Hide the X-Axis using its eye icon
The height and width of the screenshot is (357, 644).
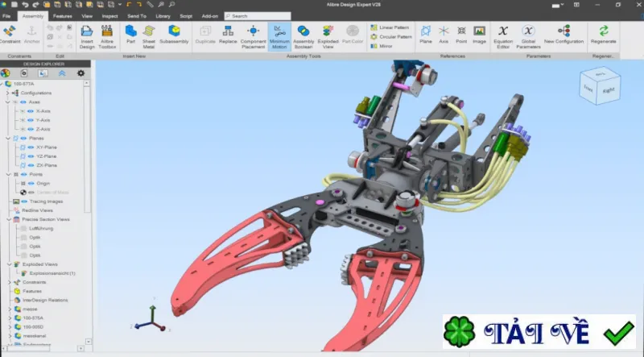pyautogui.click(x=31, y=111)
